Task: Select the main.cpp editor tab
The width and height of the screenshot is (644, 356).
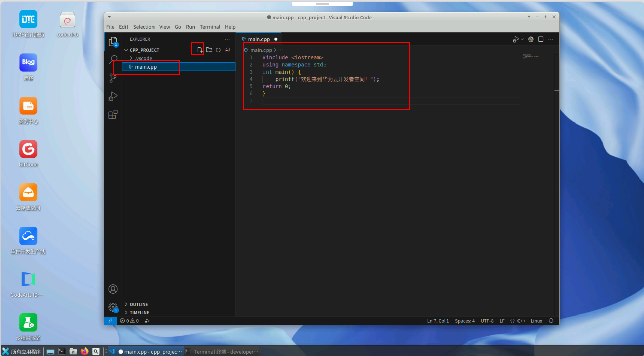Action: [x=259, y=39]
